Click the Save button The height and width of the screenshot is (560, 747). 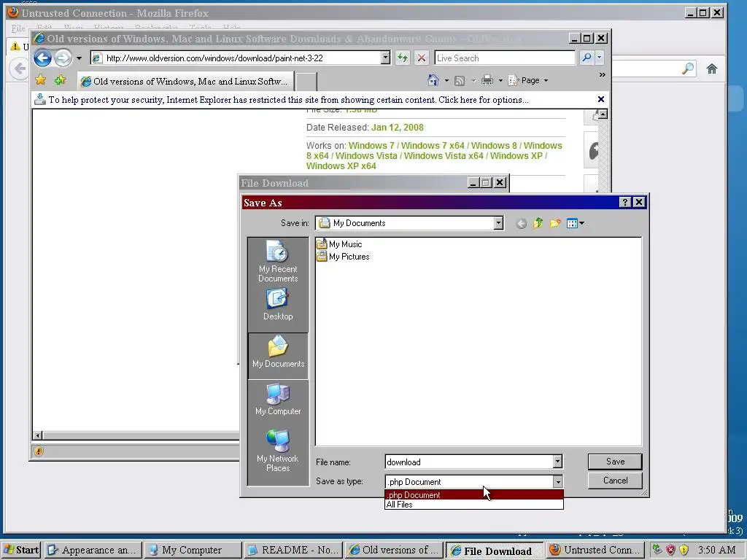[615, 462]
